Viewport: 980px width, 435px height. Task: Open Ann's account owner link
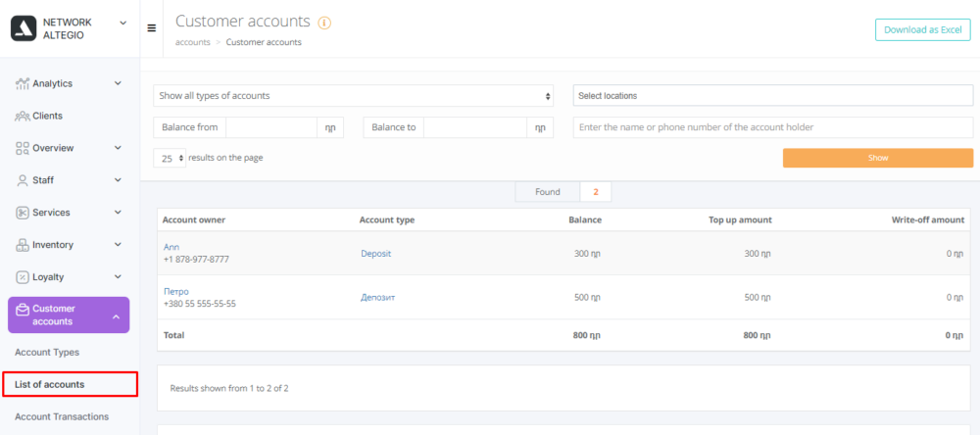[x=171, y=248]
